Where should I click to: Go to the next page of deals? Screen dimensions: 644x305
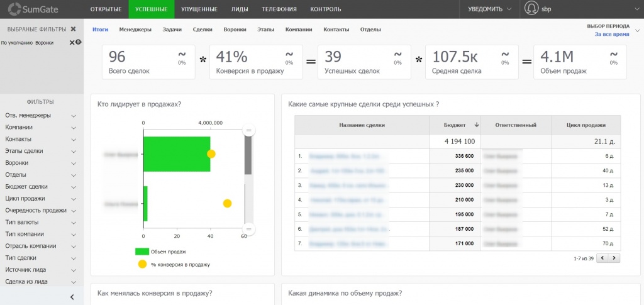tap(614, 258)
